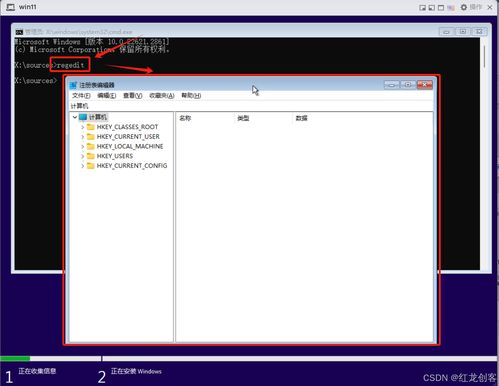This screenshot has width=499, height=386.
Task: Click the computer icon at tree root
Action: coord(83,117)
